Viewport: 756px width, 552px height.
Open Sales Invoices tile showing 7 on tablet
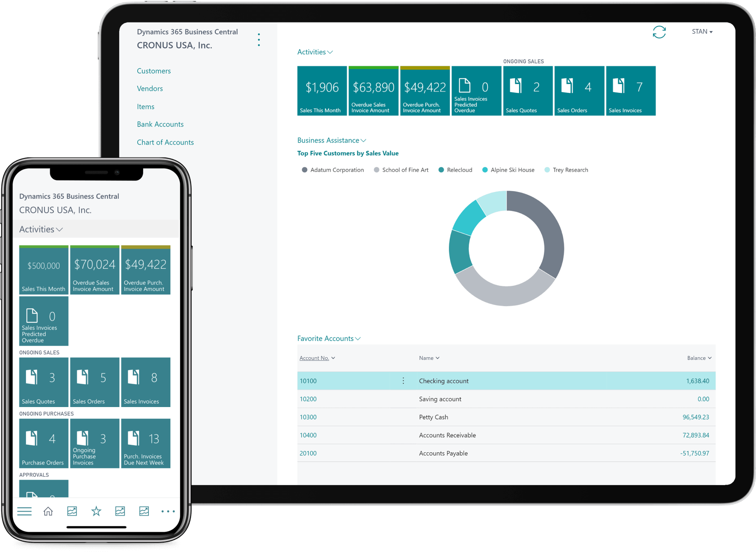click(631, 91)
